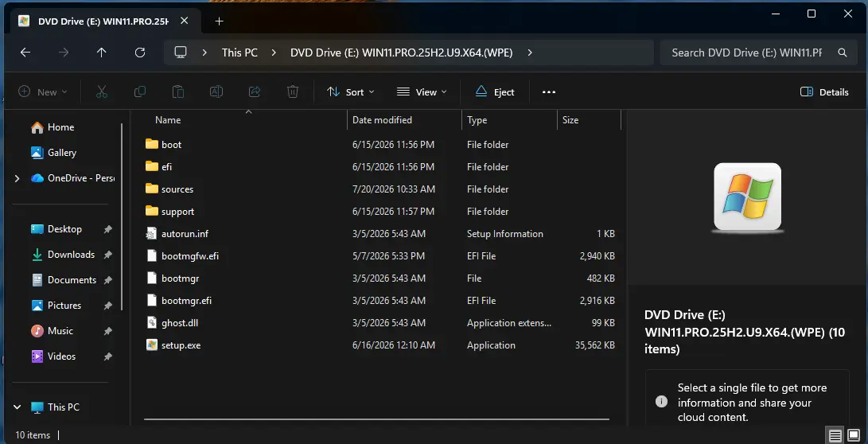Select the bootmgr file name
The width and height of the screenshot is (868, 444).
180,278
